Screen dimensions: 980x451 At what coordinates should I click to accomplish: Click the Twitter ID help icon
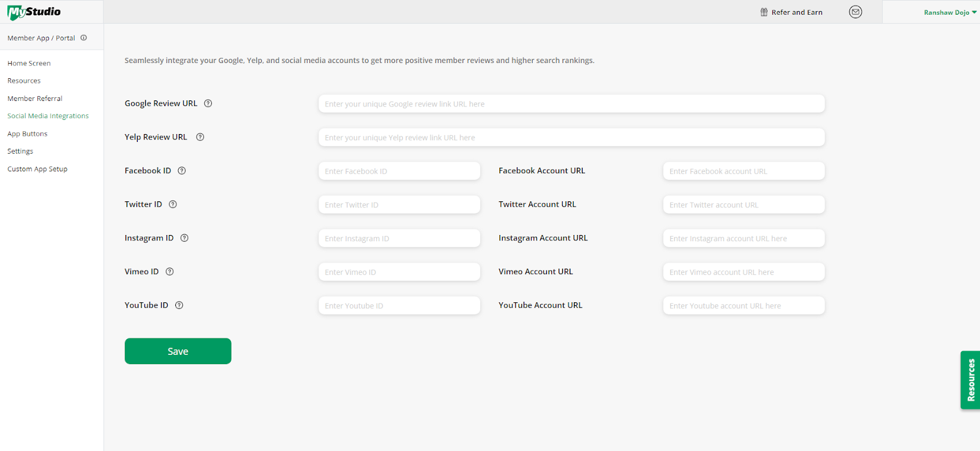coord(173,204)
